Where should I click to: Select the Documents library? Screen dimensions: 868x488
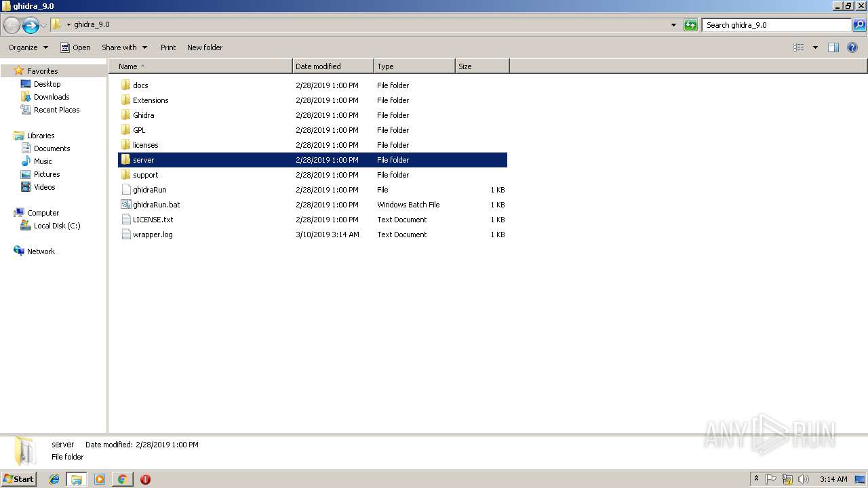[52, 148]
